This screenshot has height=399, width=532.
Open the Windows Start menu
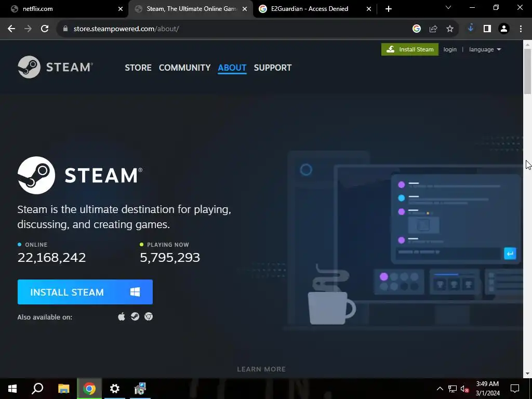pos(12,389)
